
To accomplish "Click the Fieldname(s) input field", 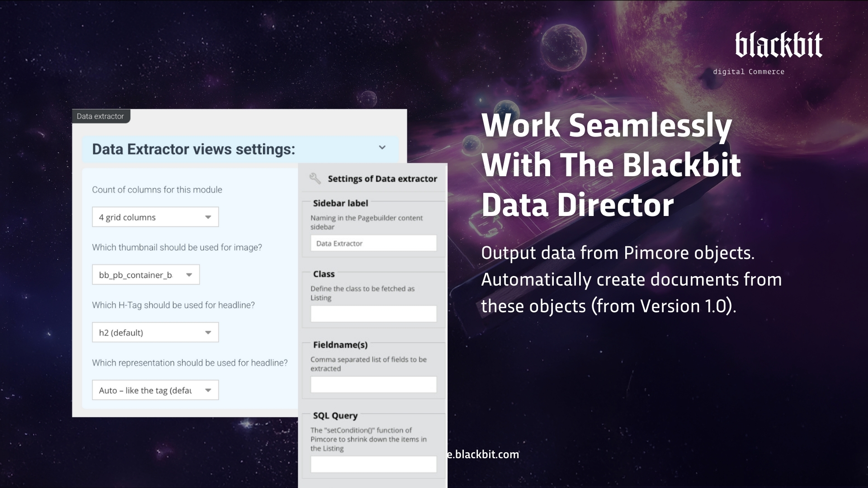I will [x=373, y=384].
